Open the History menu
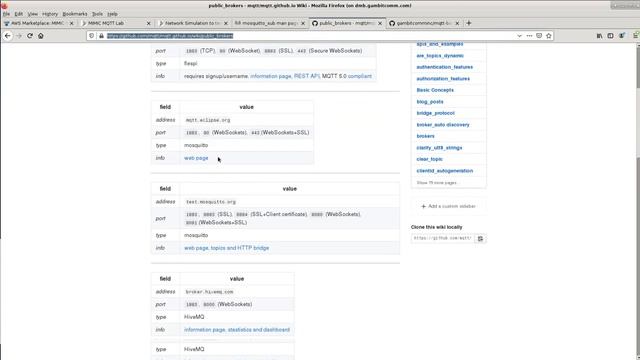The height and width of the screenshot is (360, 640). click(50, 14)
